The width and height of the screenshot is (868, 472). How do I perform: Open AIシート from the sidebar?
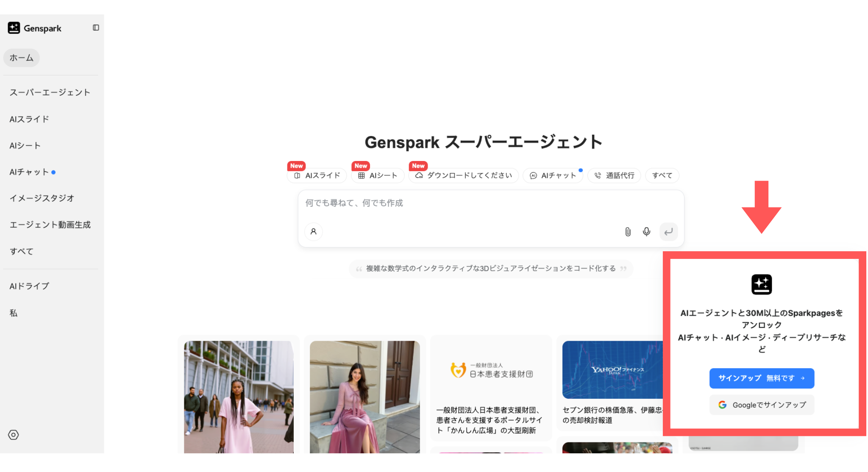pyautogui.click(x=25, y=145)
